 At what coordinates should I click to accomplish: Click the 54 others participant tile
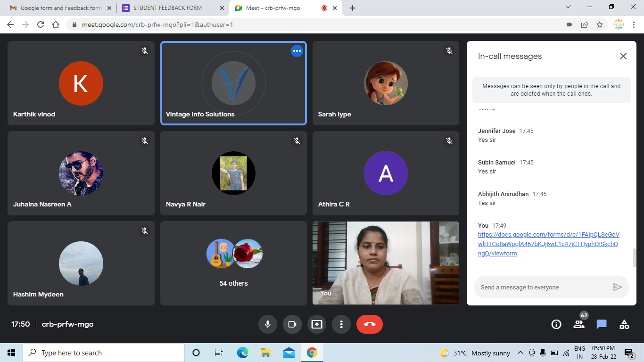233,264
